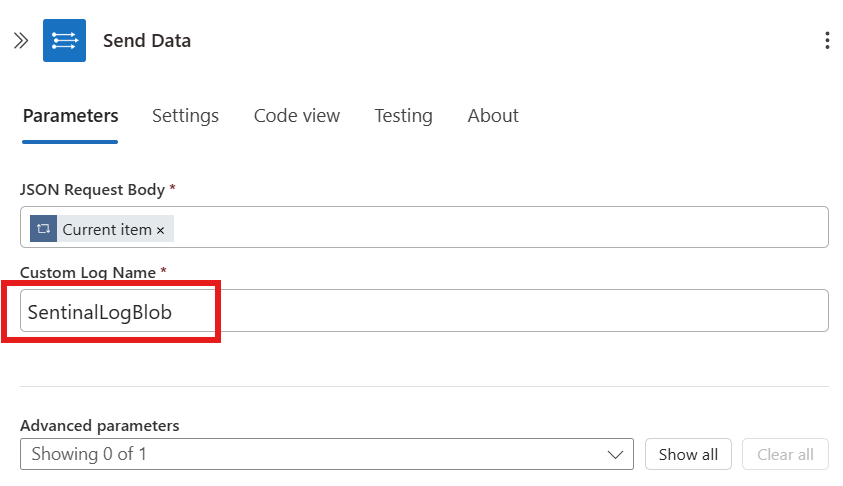This screenshot has height=486, width=843.
Task: Switch to the Parameters tab
Action: 70,116
